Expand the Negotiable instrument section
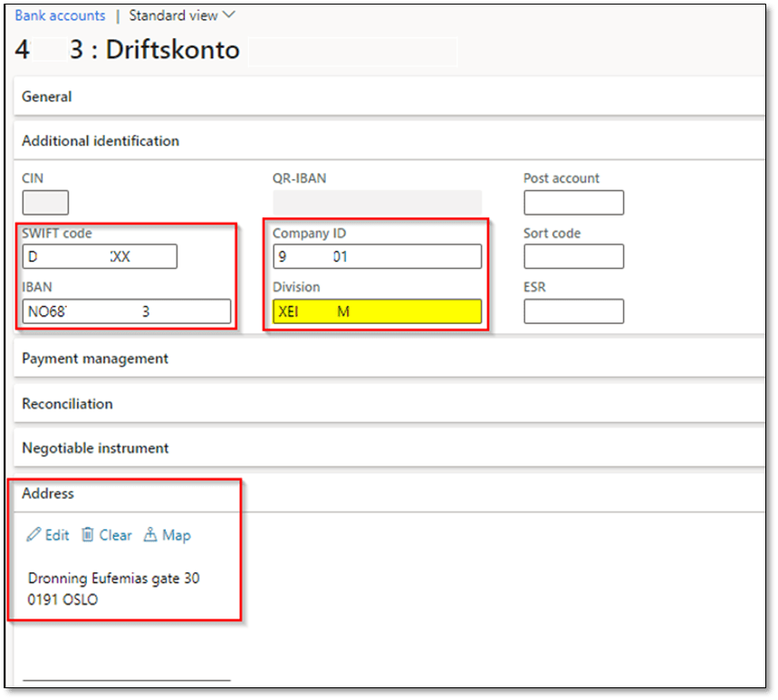Screen dimensions: 778x700 point(95,448)
